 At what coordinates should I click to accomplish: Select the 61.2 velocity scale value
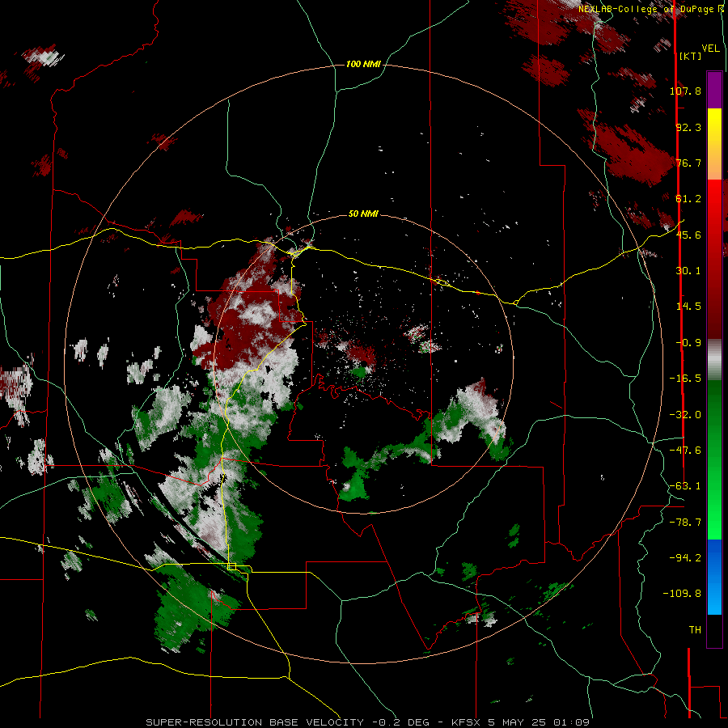(x=688, y=199)
